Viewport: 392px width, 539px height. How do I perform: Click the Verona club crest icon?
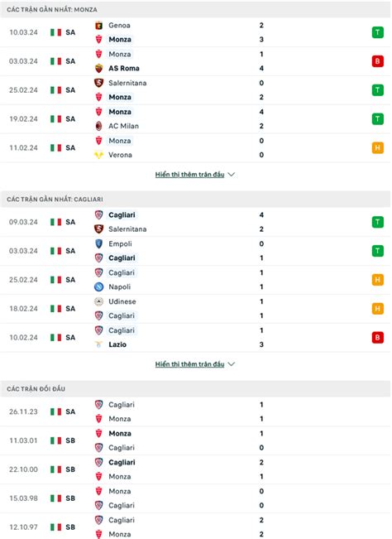coord(99,155)
